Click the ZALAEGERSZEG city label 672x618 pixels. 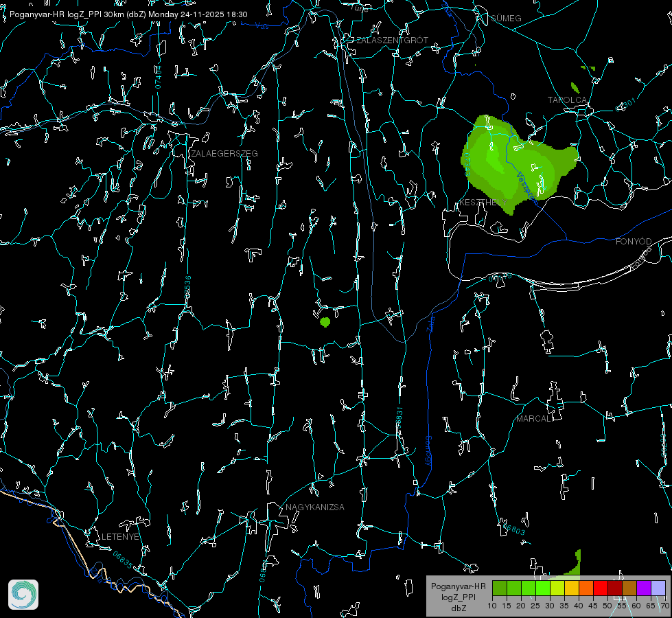[x=224, y=154]
